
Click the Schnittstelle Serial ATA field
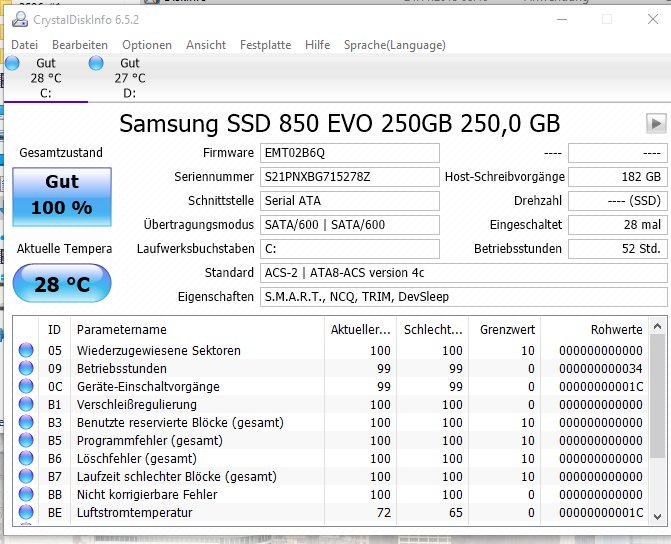click(x=350, y=201)
